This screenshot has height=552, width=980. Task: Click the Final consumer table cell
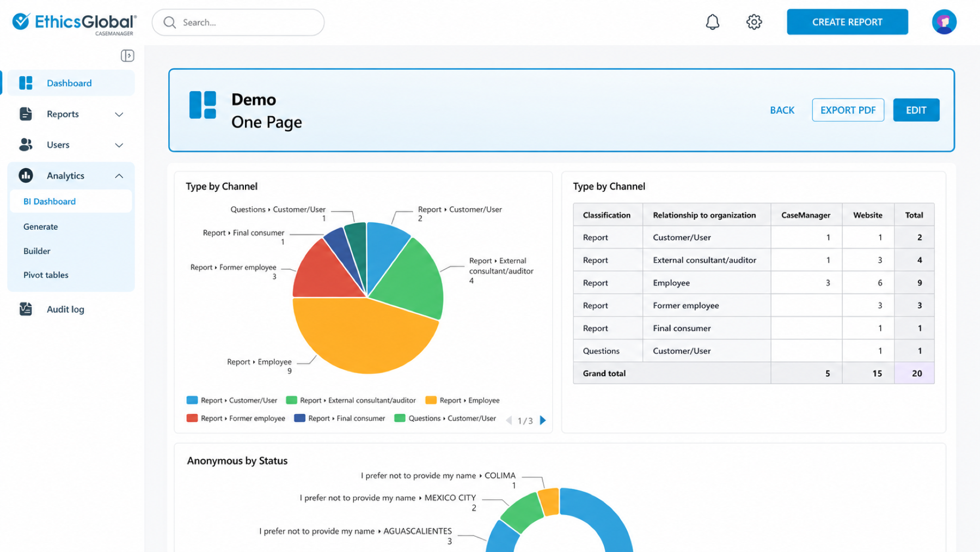[706, 328]
